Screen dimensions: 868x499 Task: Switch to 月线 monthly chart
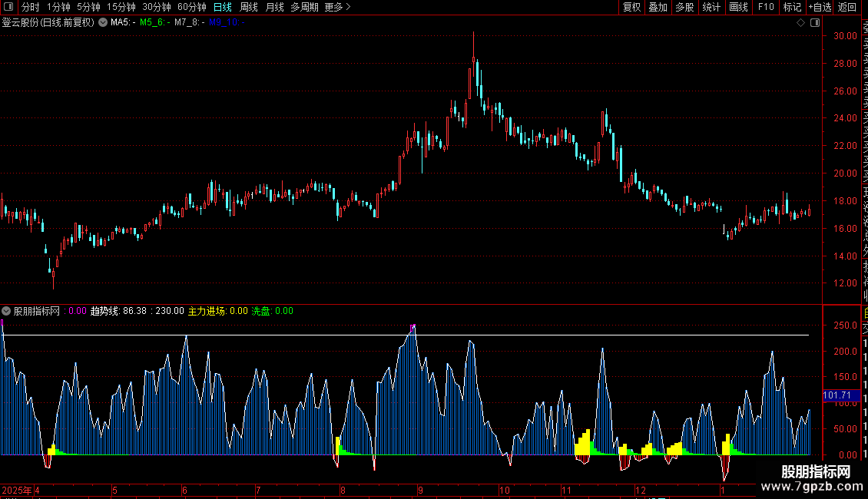tap(274, 7)
